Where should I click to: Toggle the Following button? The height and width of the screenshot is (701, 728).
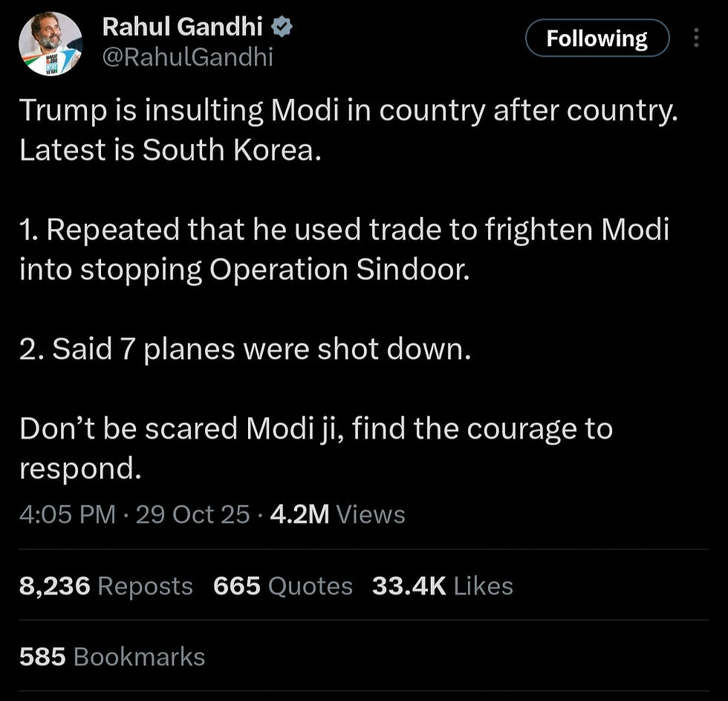597,39
